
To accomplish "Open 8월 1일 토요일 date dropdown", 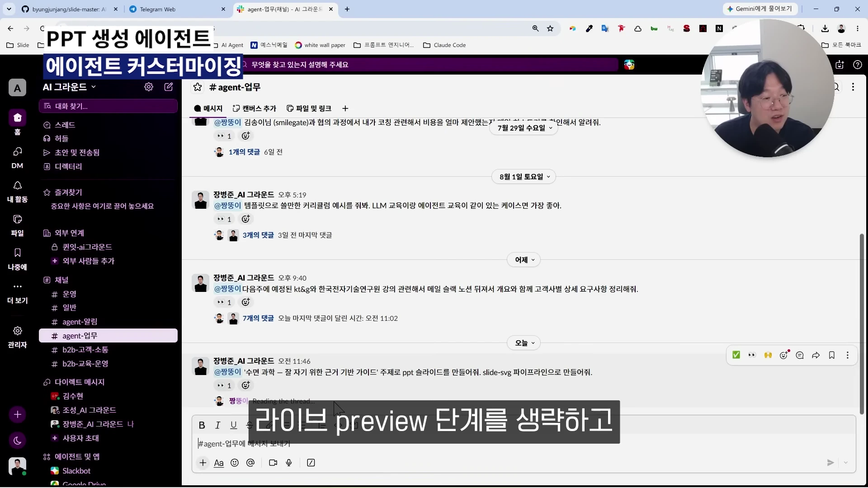I will (524, 177).
